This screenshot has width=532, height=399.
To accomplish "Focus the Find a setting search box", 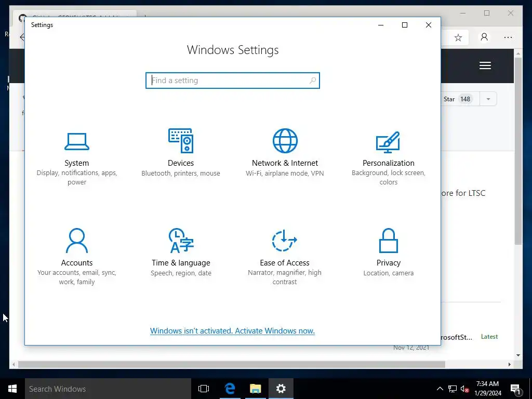I will click(x=233, y=81).
